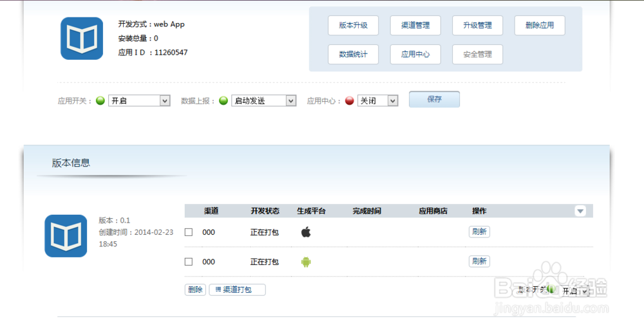This screenshot has height=330, width=644.
Task: Open the 应用开关 dropdown showing 开启
Action: 139,101
